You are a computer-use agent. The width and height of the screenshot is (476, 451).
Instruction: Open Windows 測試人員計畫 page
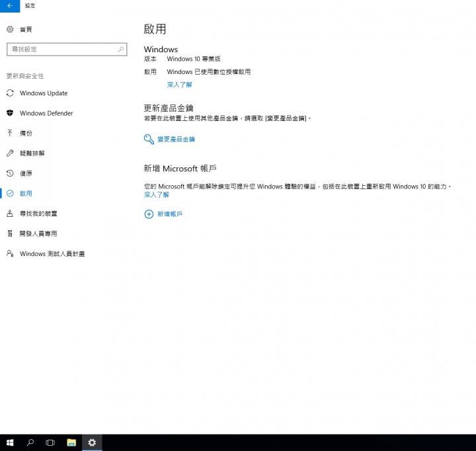click(x=52, y=253)
